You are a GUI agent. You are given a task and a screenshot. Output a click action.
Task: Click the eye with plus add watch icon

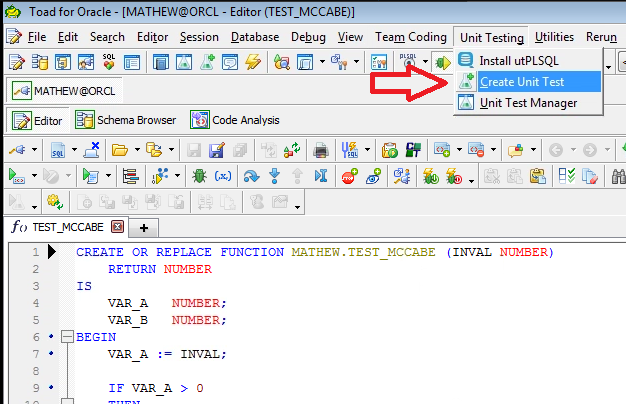pyautogui.click(x=373, y=176)
